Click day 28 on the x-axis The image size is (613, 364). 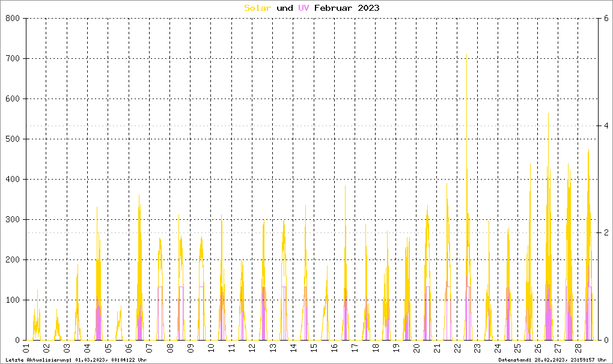[x=579, y=348]
